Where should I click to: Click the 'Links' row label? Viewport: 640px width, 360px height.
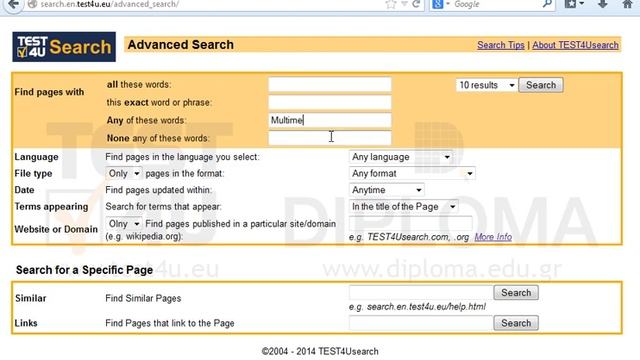(26, 323)
